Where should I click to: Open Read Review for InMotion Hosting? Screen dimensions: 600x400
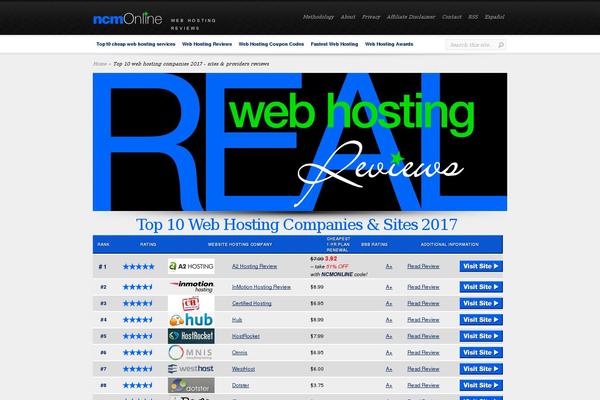point(423,287)
